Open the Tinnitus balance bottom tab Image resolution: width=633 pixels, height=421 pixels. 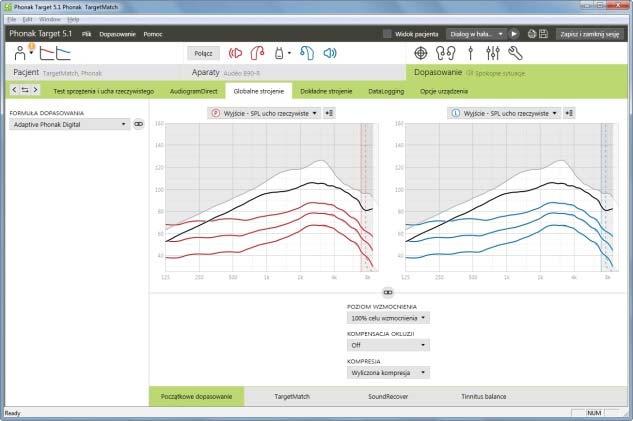[x=484, y=396]
